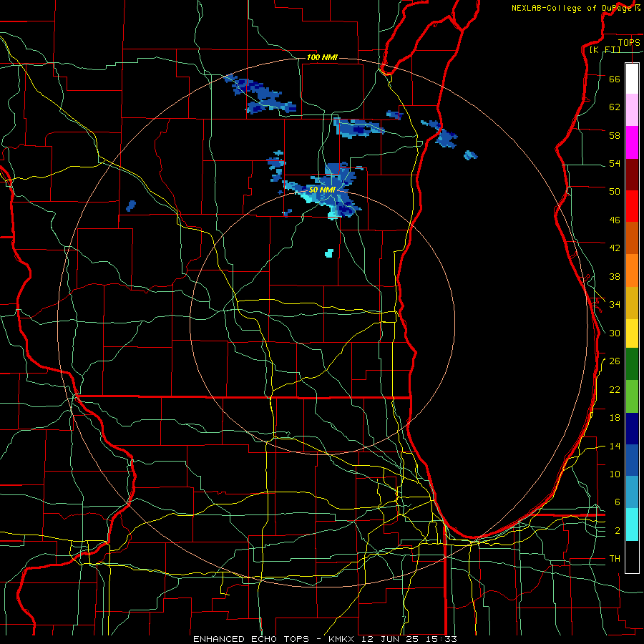The height and width of the screenshot is (644, 644).
Task: Select the '6' legend value
Action: 618,502
